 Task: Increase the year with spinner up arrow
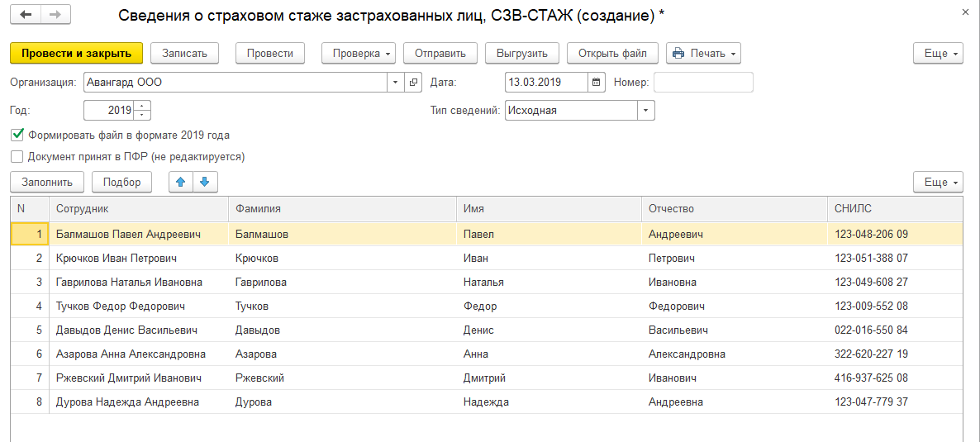click(x=144, y=105)
